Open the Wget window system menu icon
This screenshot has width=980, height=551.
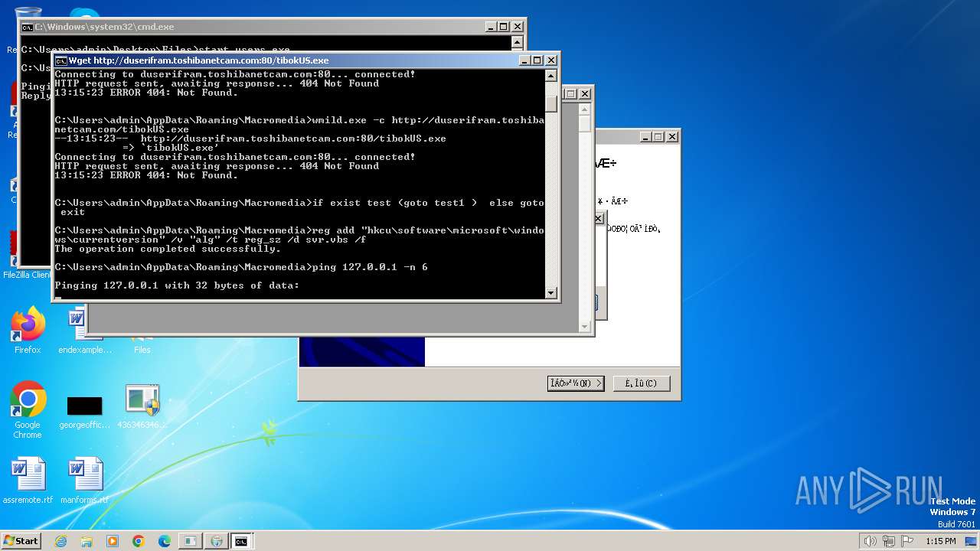click(x=61, y=60)
